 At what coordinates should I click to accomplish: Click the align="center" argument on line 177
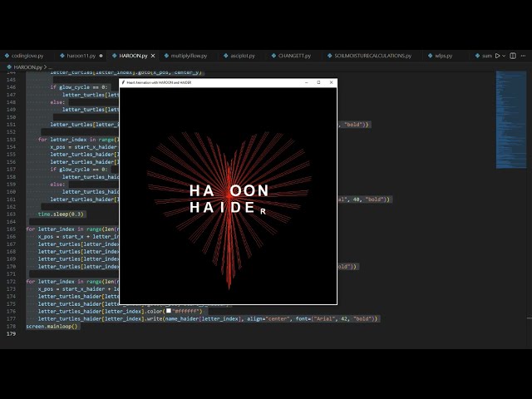pyautogui.click(x=268, y=318)
